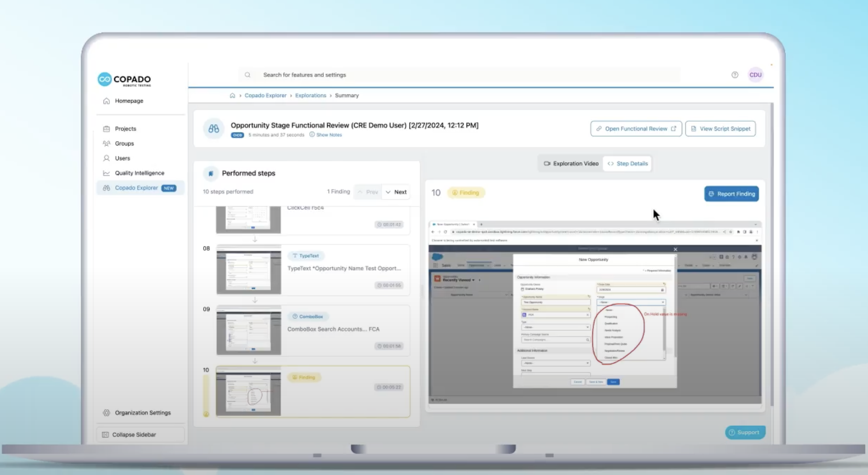Open Support chat button
The width and height of the screenshot is (868, 475).
745,432
